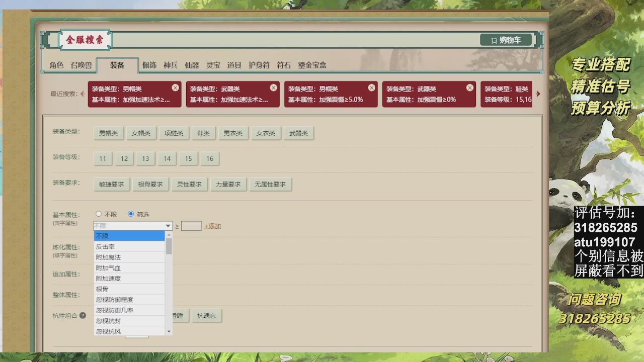Click the dropdown list's scroll-down arrow
644x362 pixels.
(169, 332)
